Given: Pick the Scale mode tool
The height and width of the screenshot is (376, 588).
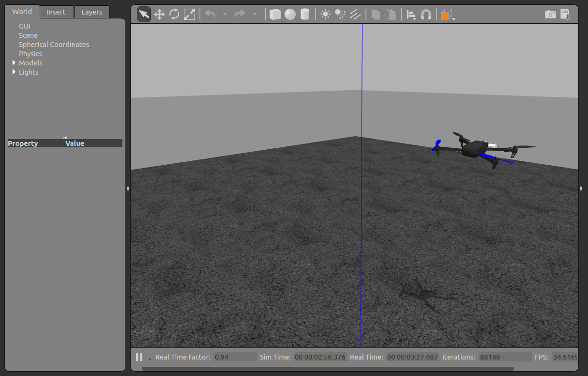Looking at the screenshot, I should 189,15.
